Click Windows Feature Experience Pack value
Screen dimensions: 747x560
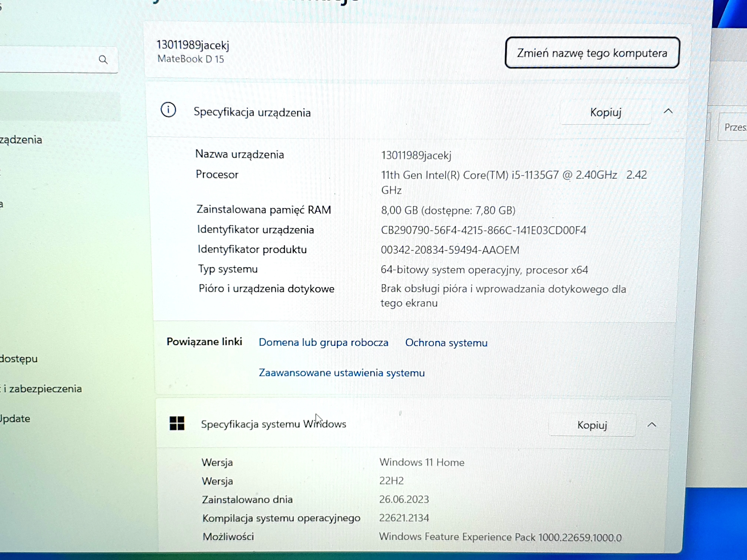point(500,537)
